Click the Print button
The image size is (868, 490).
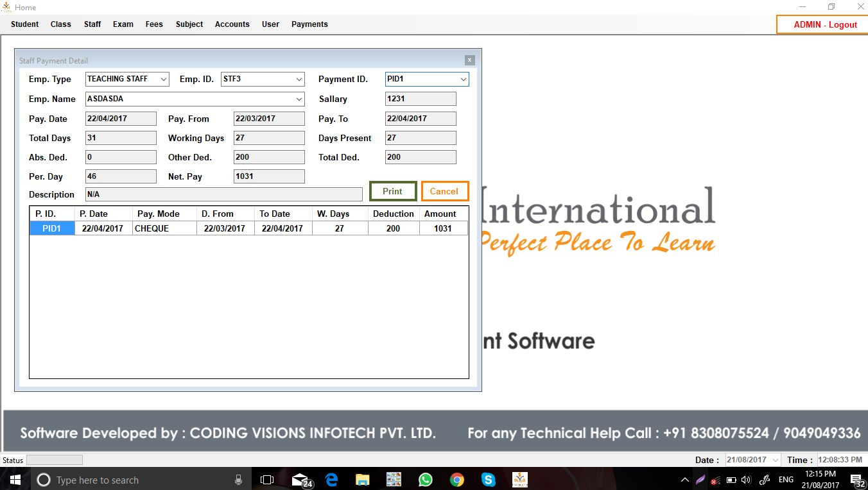coord(392,191)
